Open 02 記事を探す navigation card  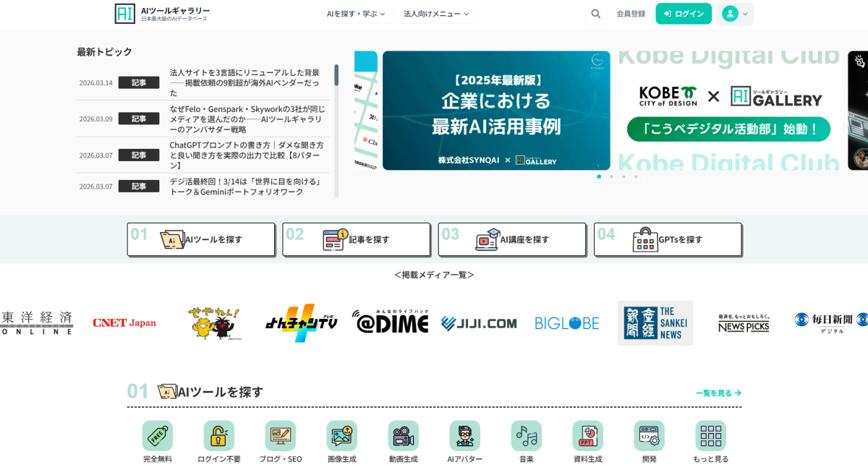click(357, 239)
